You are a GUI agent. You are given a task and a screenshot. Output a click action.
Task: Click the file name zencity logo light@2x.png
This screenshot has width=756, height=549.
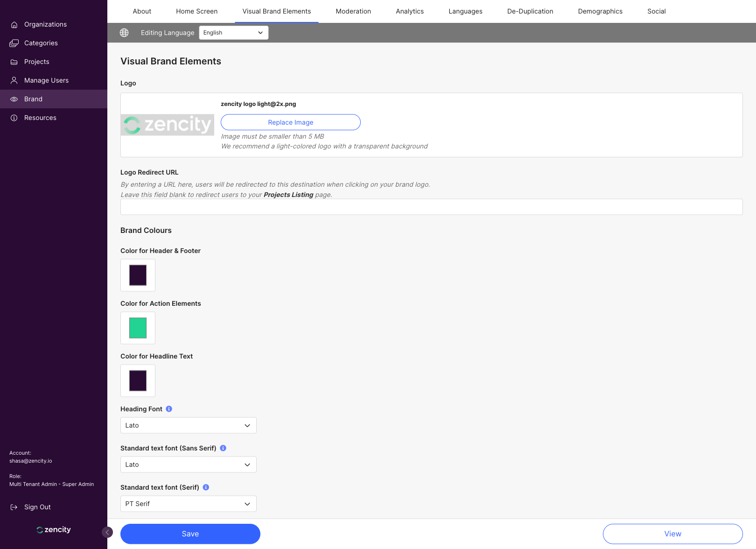259,104
